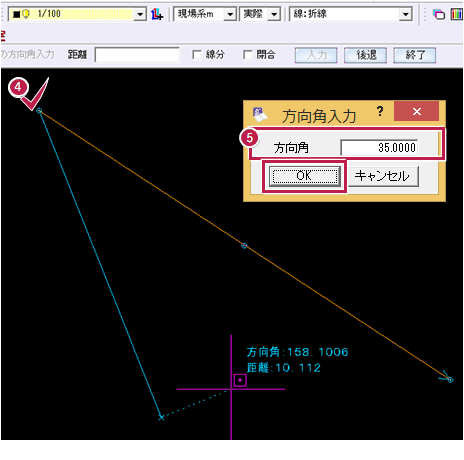464x460 pixels.
Task: Open the color palette icon at far right
Action: pyautogui.click(x=456, y=14)
